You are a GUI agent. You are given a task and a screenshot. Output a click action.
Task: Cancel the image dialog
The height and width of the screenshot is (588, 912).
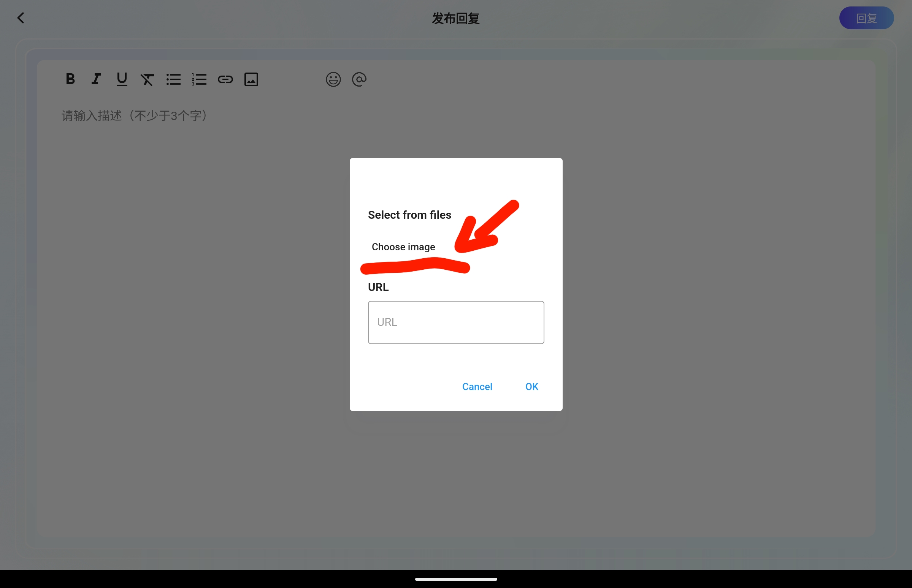coord(477,386)
